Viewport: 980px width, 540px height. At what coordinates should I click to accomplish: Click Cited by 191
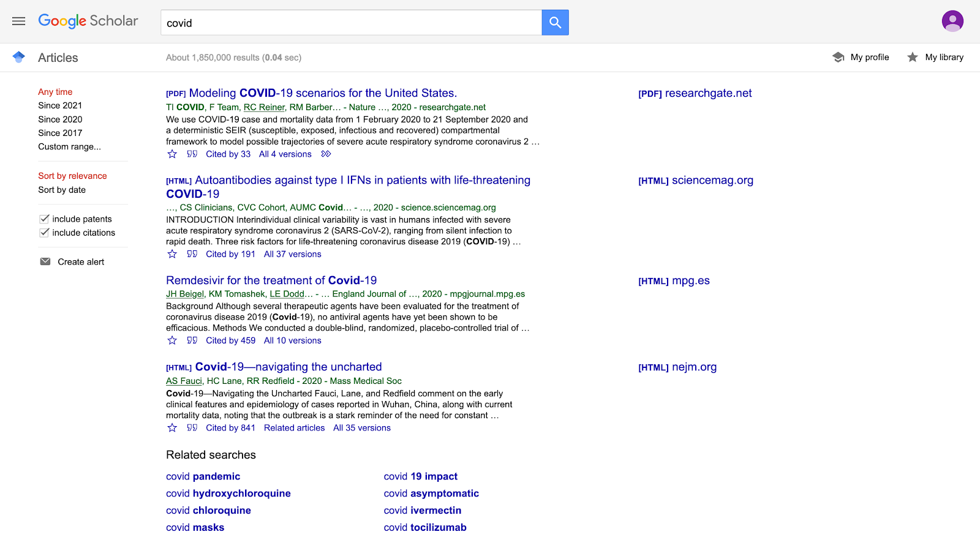pyautogui.click(x=230, y=254)
